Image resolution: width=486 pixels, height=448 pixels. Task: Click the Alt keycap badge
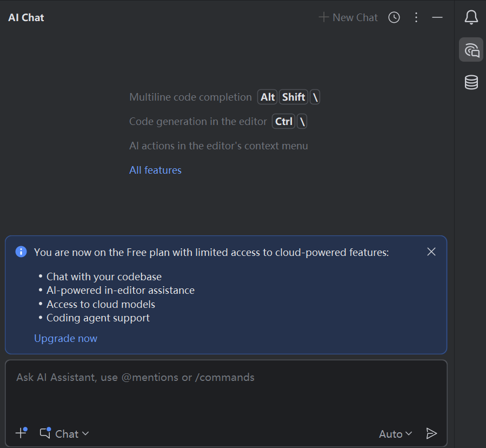pyautogui.click(x=267, y=97)
